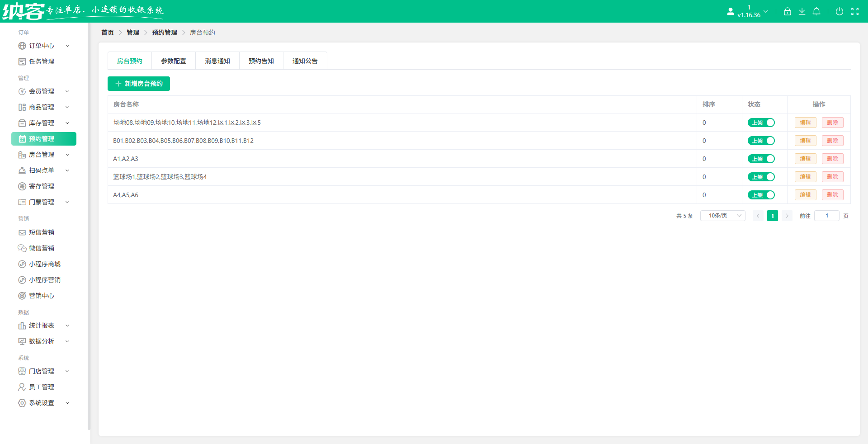Click 编辑 for the 场地08 row
The image size is (868, 444).
[x=805, y=123]
